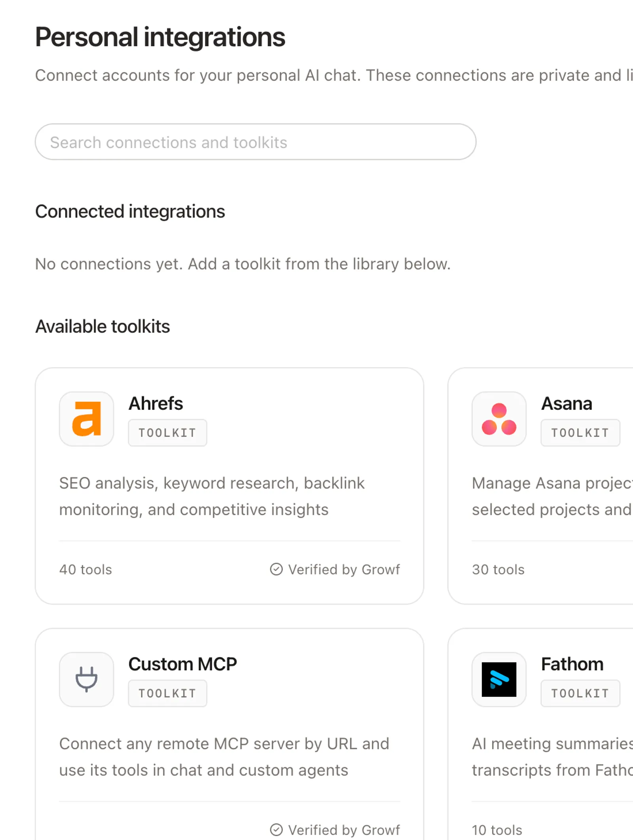
Task: Open the Asana toolkit title
Action: pos(567,403)
